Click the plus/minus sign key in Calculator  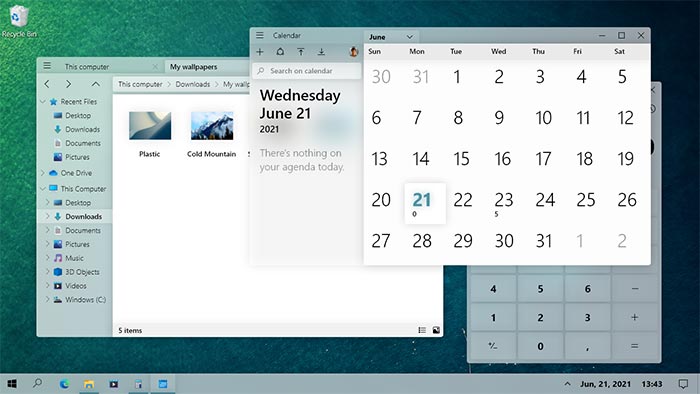[x=493, y=346]
